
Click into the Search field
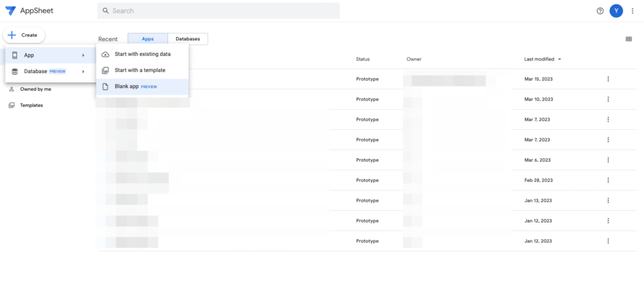coord(218,11)
